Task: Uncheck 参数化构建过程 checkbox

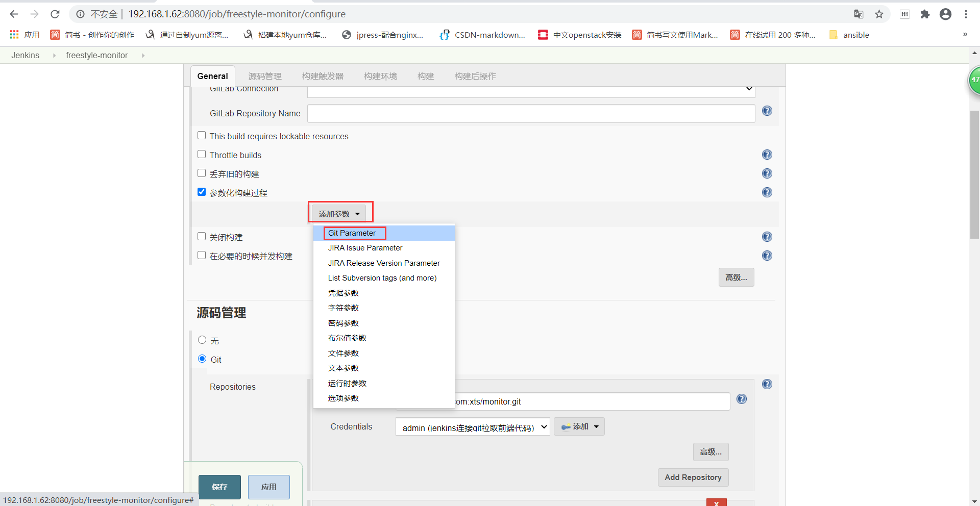Action: point(202,192)
